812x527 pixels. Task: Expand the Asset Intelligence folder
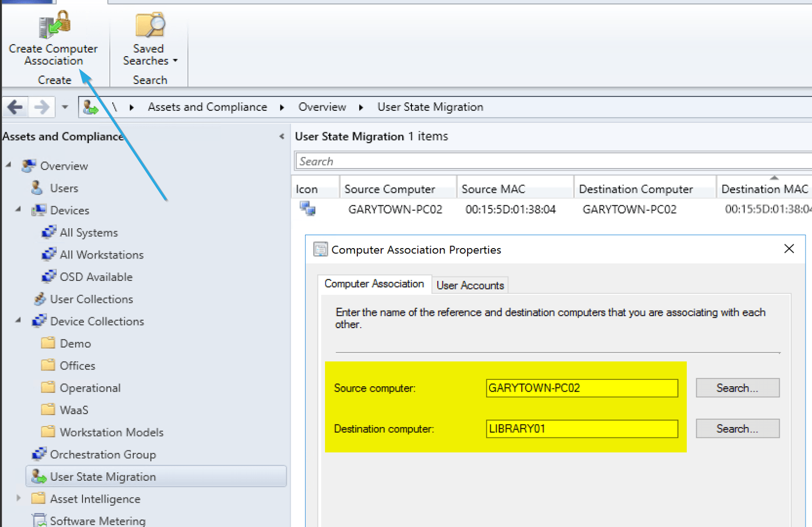click(18, 498)
